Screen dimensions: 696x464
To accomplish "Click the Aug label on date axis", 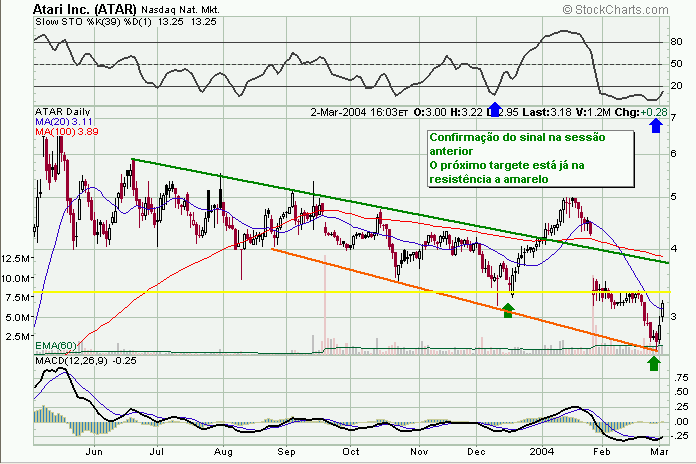I will coord(223,452).
